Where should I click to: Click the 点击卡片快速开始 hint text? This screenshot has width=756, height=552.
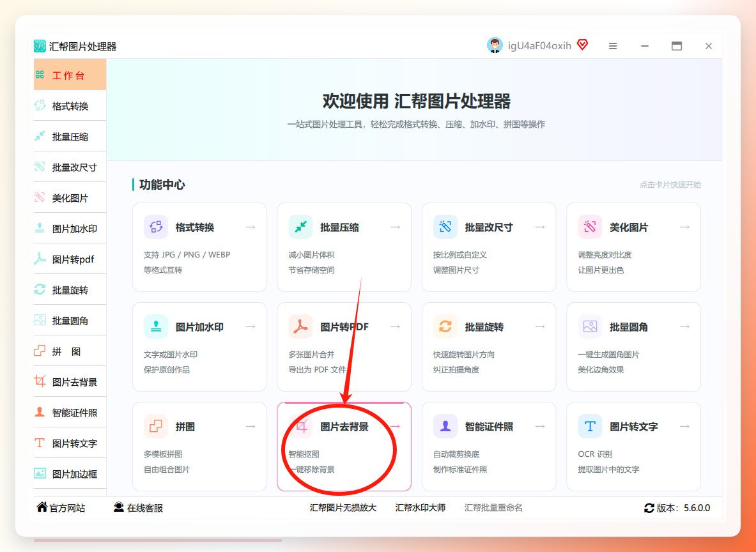[x=670, y=185]
